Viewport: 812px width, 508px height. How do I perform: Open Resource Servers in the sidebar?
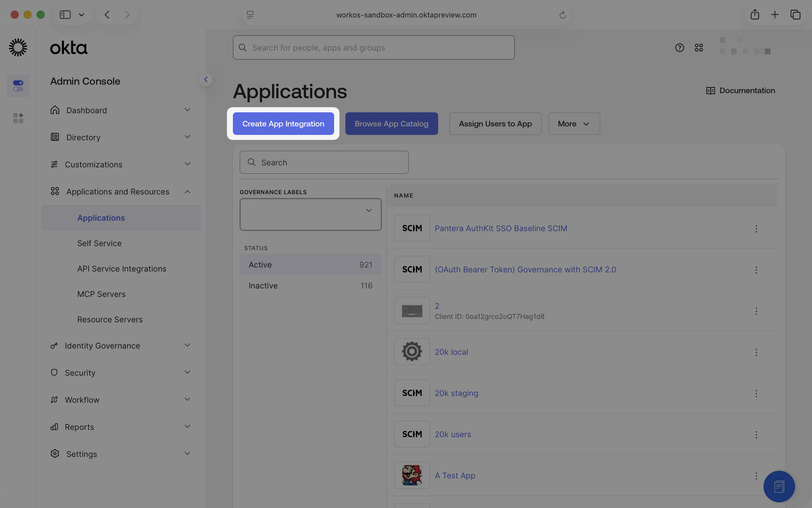coord(110,319)
